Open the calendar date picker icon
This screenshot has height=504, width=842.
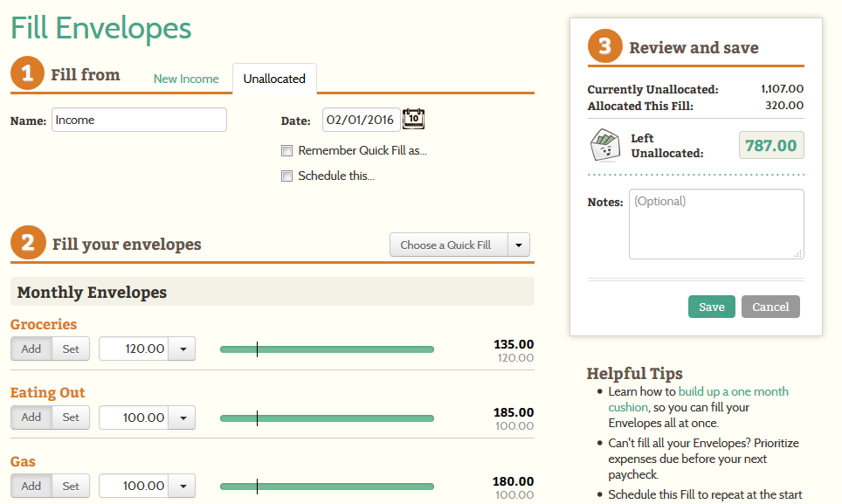pyautogui.click(x=413, y=119)
